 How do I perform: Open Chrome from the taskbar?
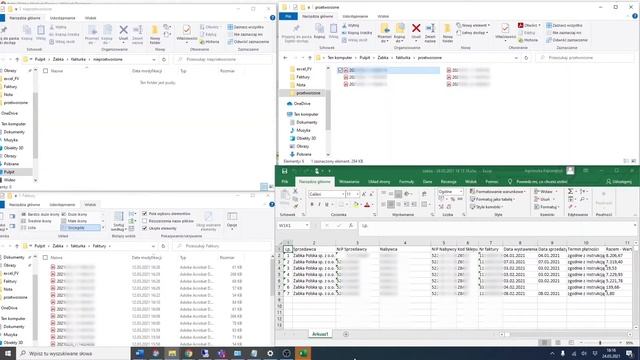(x=188, y=353)
